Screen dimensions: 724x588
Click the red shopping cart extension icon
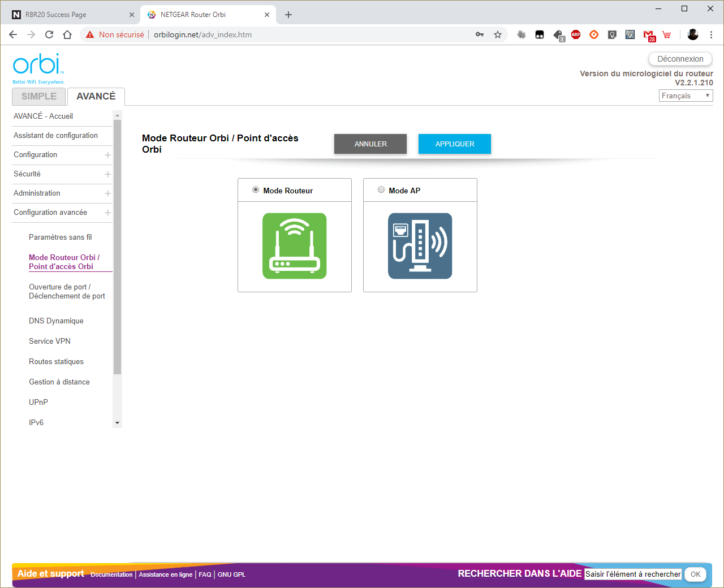pos(667,34)
